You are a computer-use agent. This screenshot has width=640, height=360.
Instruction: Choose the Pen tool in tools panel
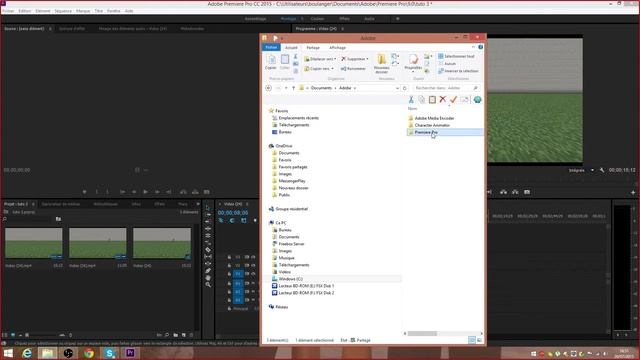208,271
